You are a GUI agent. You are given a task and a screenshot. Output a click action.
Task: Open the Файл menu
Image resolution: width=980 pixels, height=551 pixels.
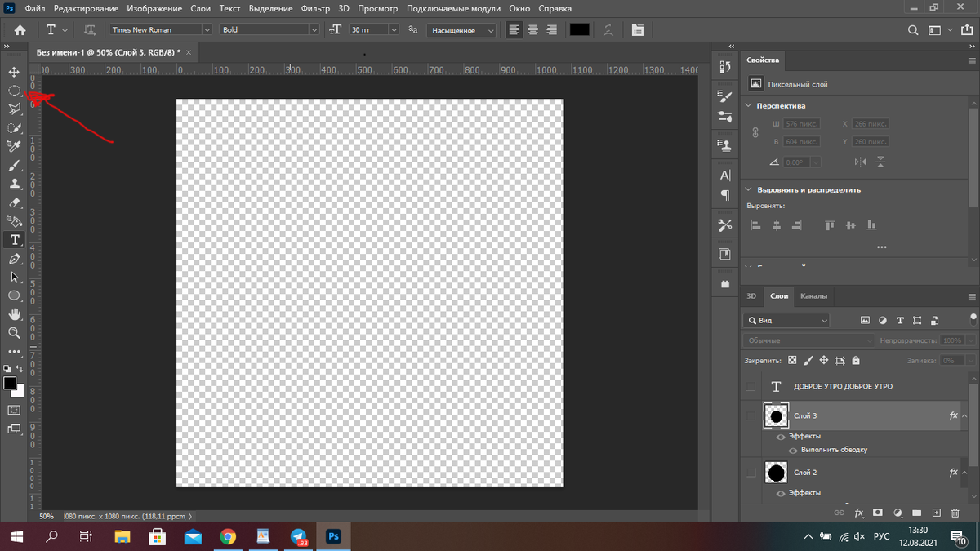click(35, 9)
